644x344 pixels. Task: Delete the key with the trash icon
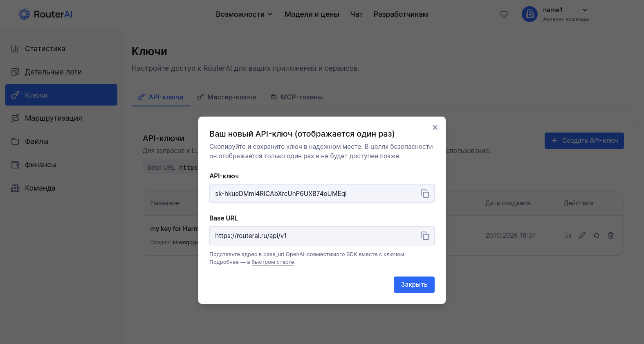click(611, 235)
